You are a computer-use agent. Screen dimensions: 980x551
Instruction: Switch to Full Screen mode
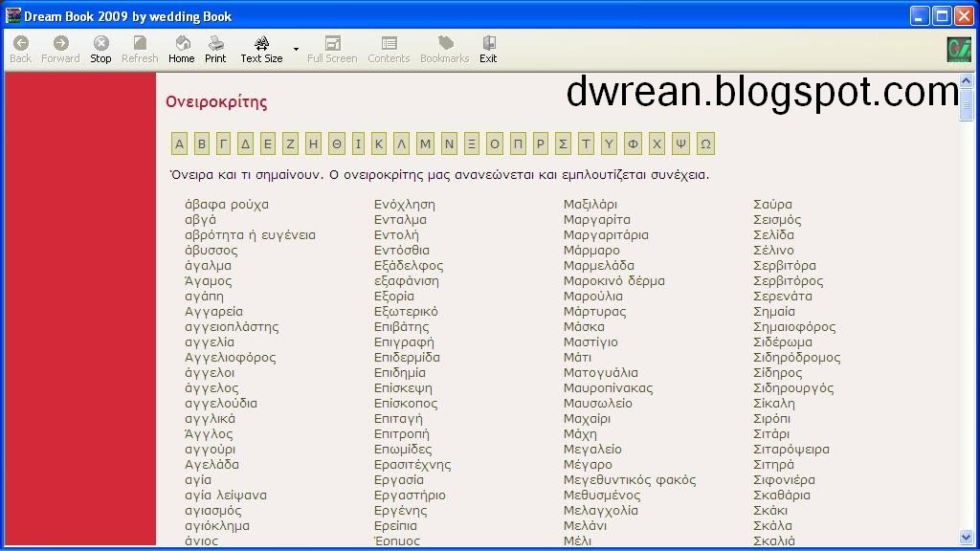(332, 45)
